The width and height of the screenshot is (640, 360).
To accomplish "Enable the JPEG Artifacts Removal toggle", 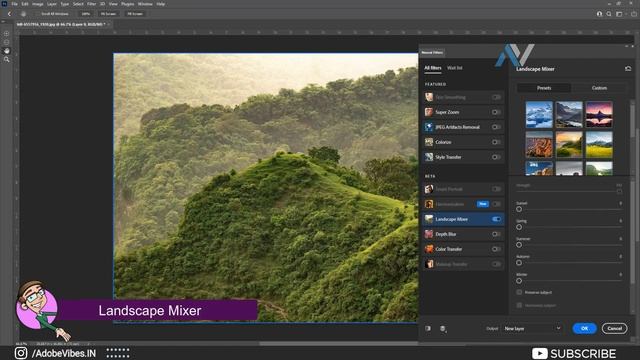I will pyautogui.click(x=496, y=127).
